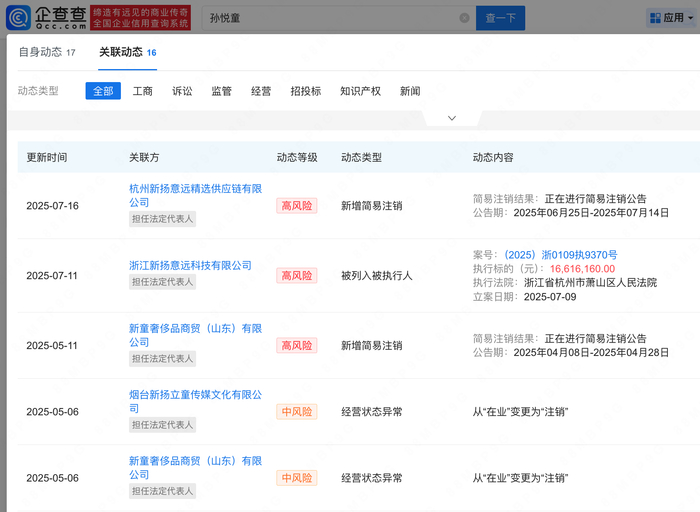
Task: Switch to the 自身动态 tab
Action: tap(46, 52)
